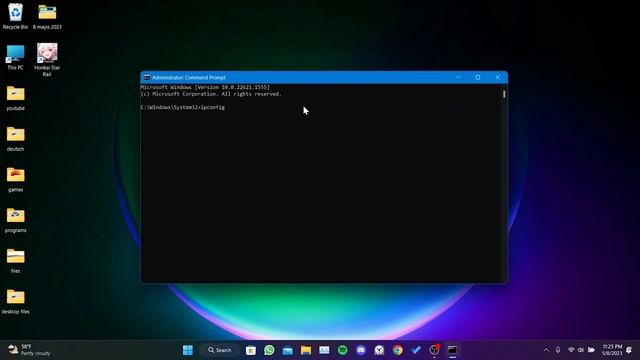Select the This PC desktop shortcut
Screen dimensions: 640x360
(16, 57)
